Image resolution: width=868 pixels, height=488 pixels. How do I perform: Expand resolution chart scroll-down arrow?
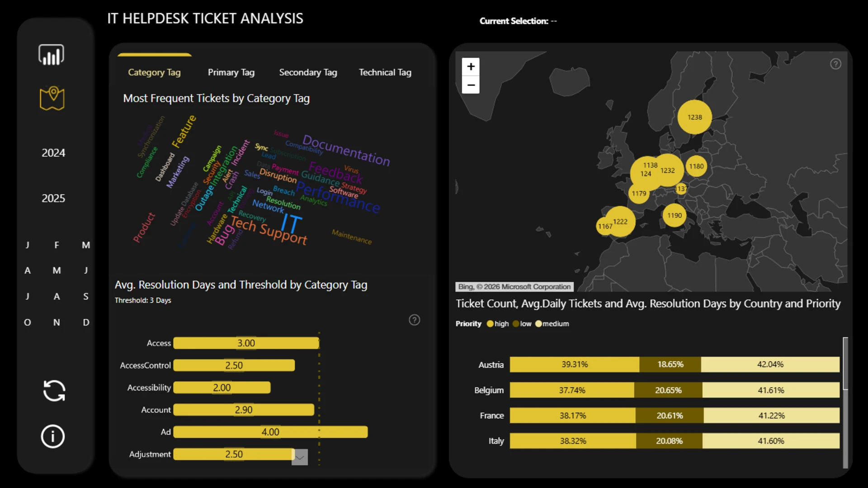[x=300, y=457]
